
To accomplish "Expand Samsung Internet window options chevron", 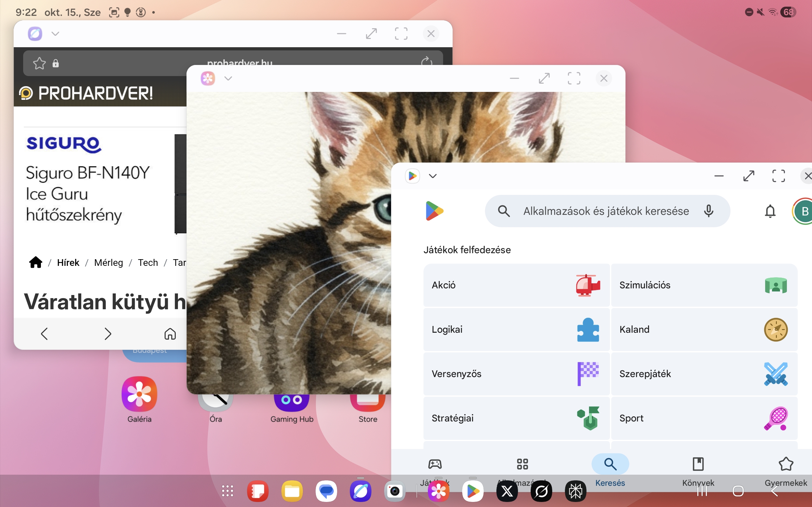I will tap(56, 34).
